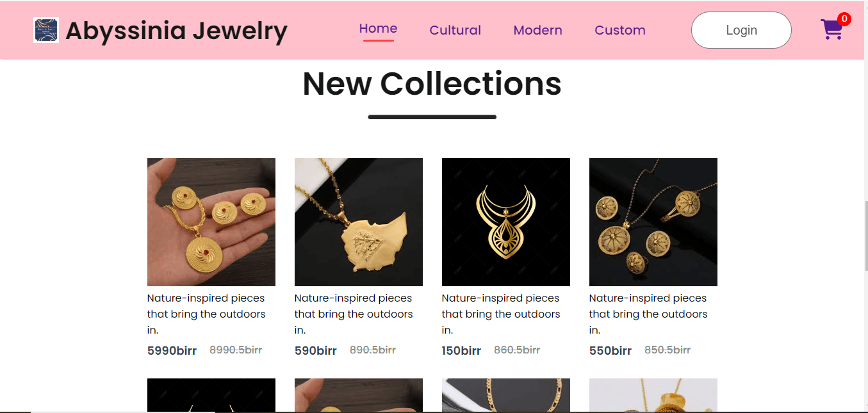Open the Modern category
The height and width of the screenshot is (413, 868).
click(x=537, y=30)
